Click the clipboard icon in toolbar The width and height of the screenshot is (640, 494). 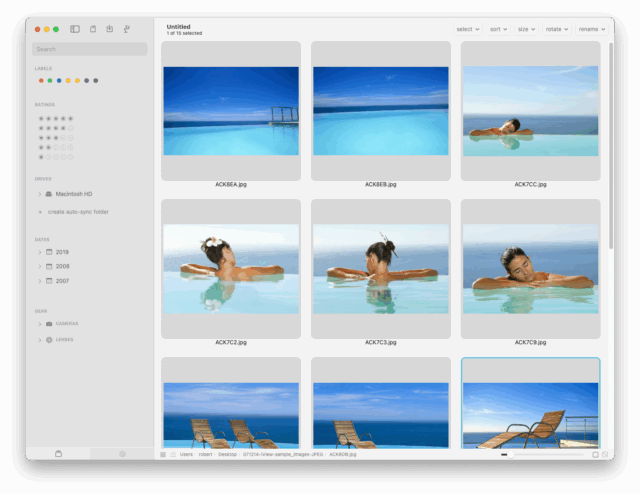(93, 29)
